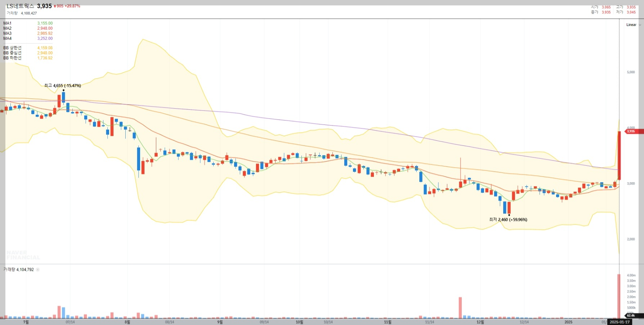Click the 07/14 label on the time axis
Image resolution: width=644 pixels, height=325 pixels.
pos(70,322)
